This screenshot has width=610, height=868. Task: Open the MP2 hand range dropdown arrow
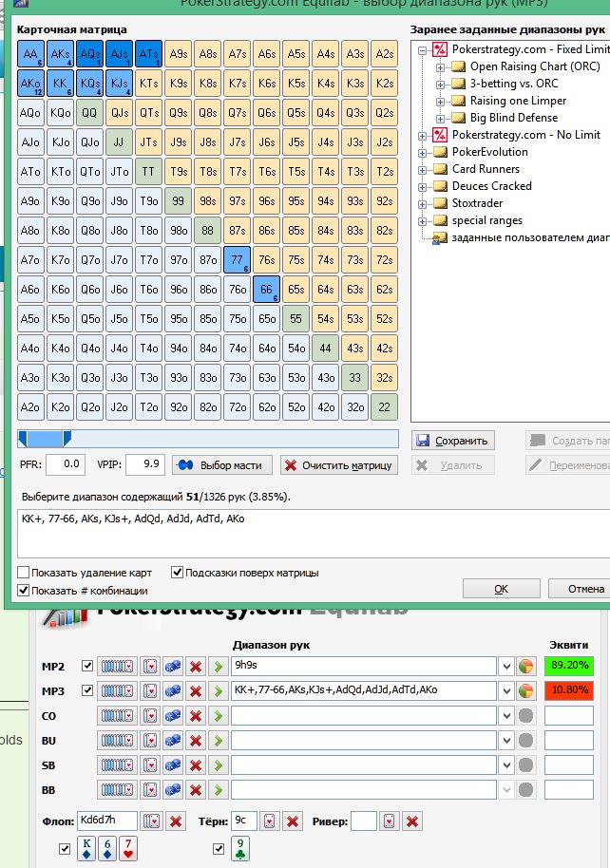[x=506, y=666]
